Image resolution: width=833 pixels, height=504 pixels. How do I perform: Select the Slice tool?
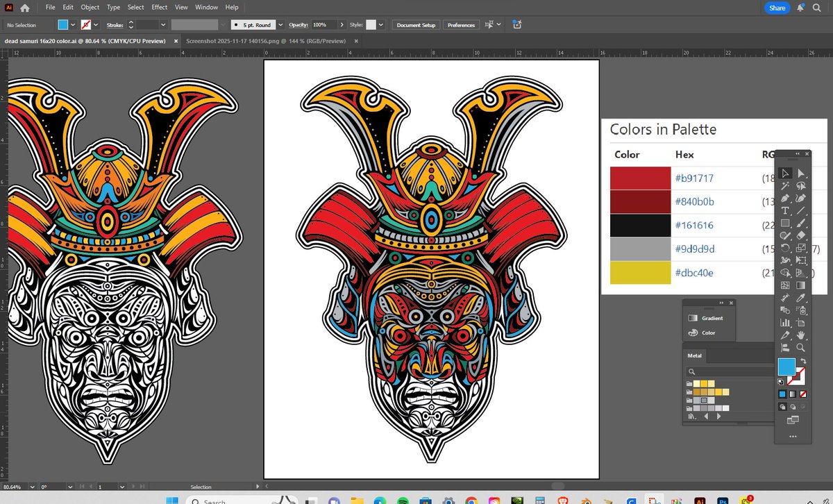click(x=785, y=336)
